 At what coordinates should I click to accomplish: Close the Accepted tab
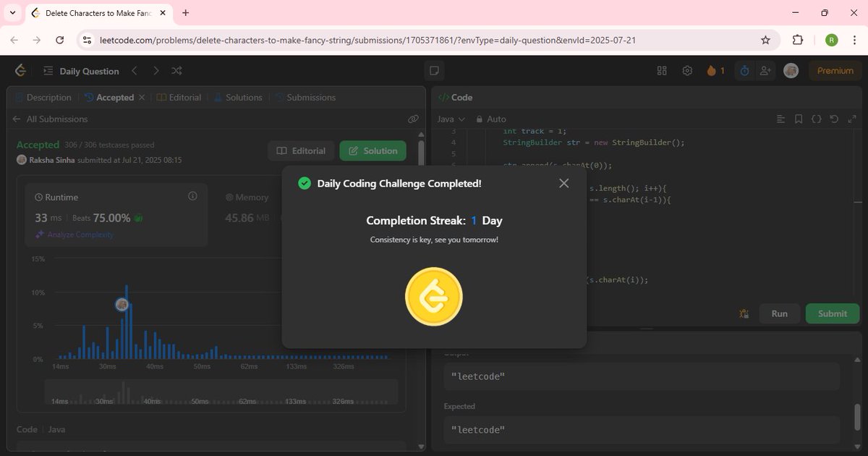[x=142, y=98]
